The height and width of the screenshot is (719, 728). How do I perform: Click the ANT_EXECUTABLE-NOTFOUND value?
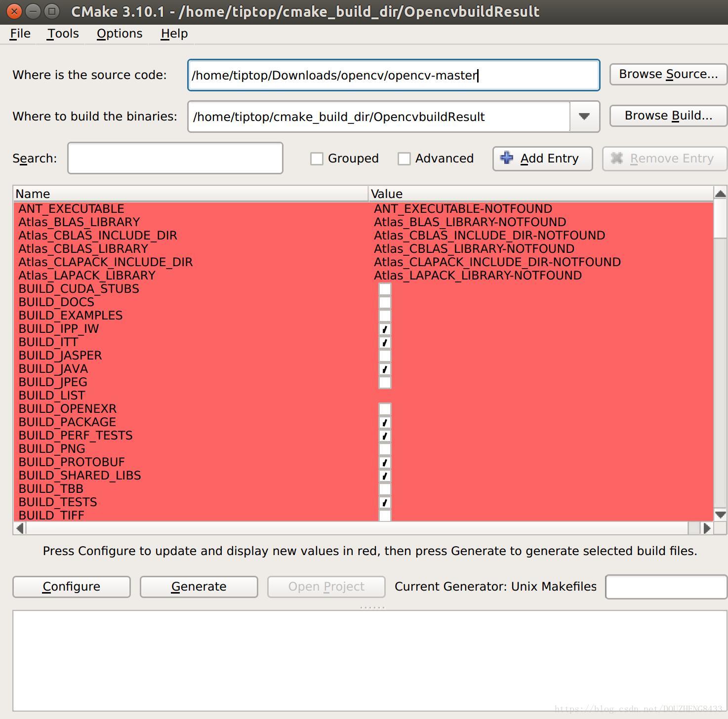(x=463, y=209)
